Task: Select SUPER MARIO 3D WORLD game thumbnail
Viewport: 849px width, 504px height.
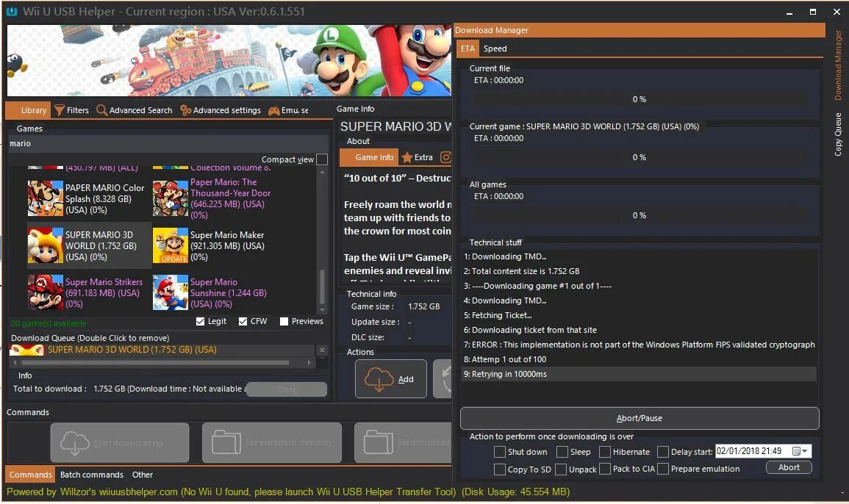Action: coord(46,245)
